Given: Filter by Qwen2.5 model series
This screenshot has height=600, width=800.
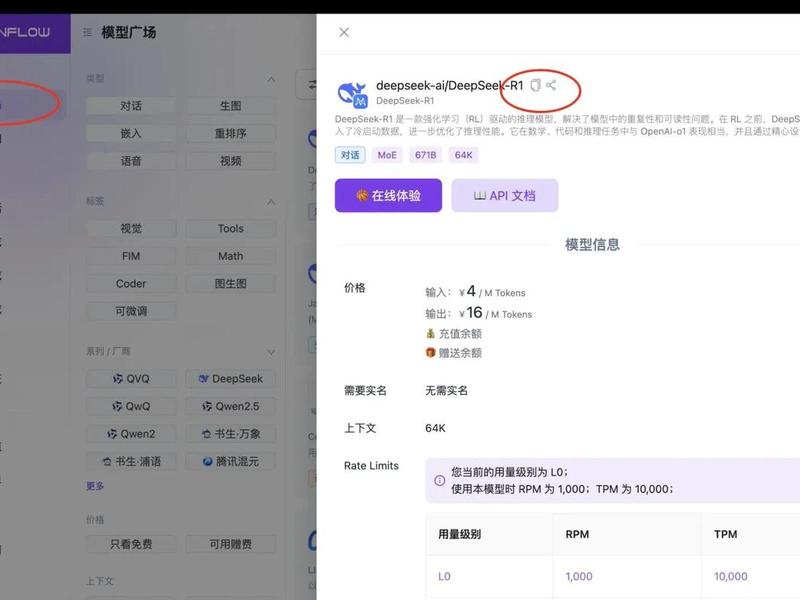Looking at the screenshot, I should [231, 407].
